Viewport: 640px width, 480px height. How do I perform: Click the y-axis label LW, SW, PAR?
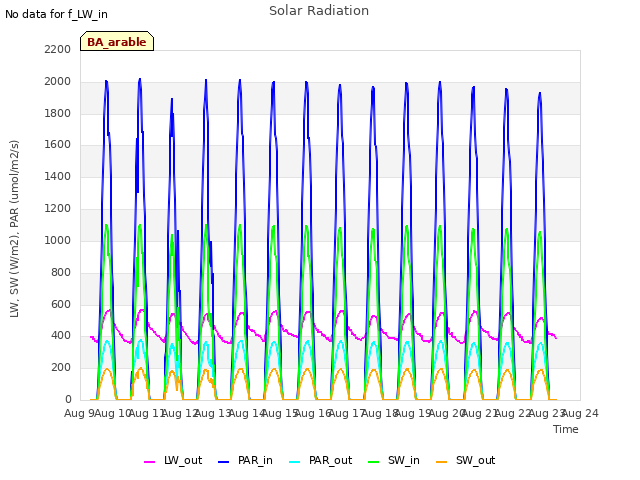click(x=15, y=229)
